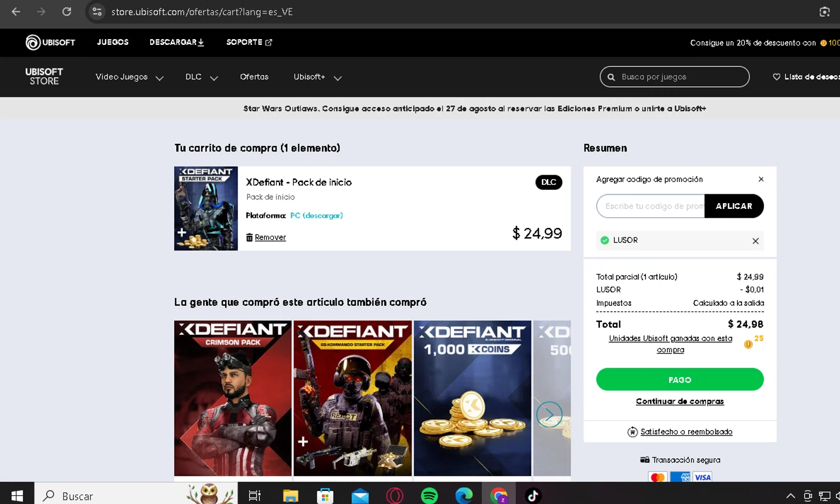Open Microsoft Edge from taskbar
This screenshot has height=504, width=840.
pyautogui.click(x=464, y=496)
